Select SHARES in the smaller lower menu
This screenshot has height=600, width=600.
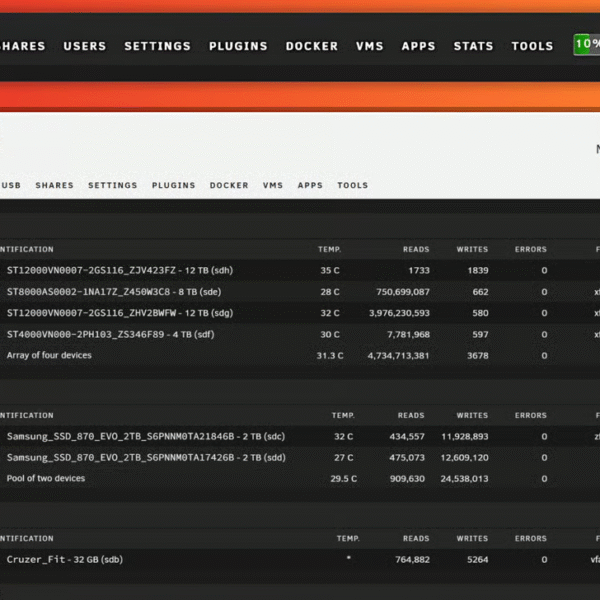click(x=54, y=185)
